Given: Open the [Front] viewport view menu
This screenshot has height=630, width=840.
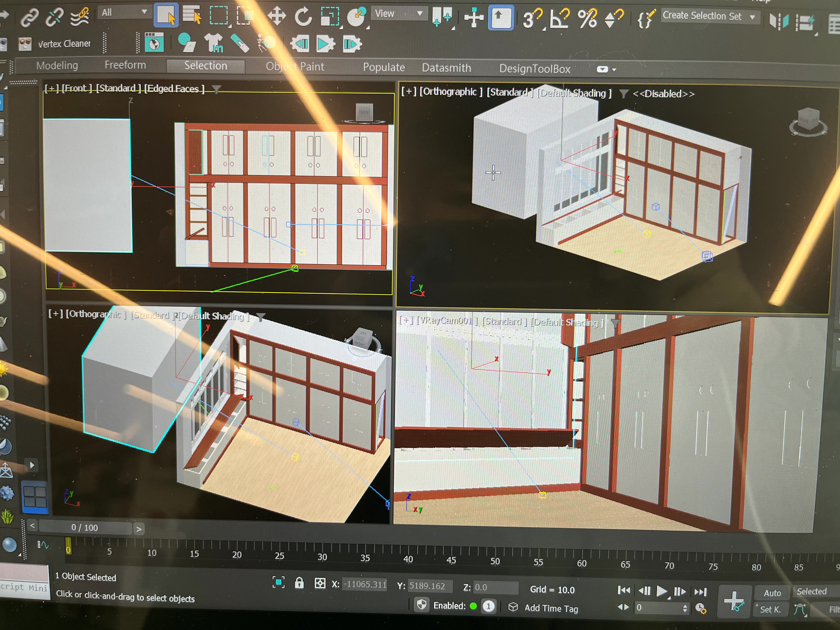Looking at the screenshot, I should (x=77, y=88).
